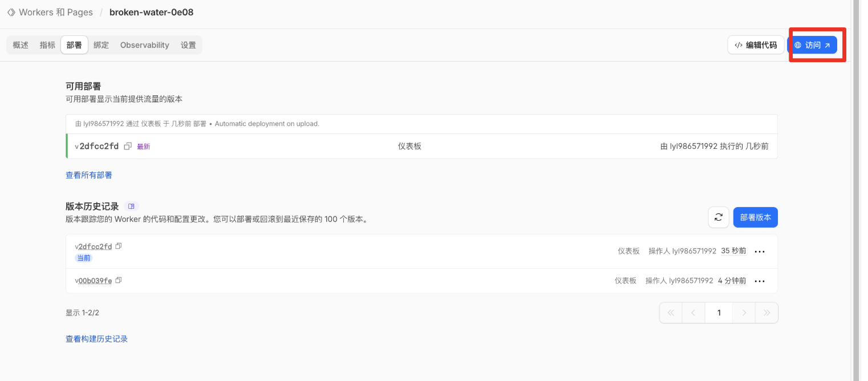Viewport: 868px width, 381px height.
Task: Switch to the 概述 tab
Action: pyautogui.click(x=21, y=45)
